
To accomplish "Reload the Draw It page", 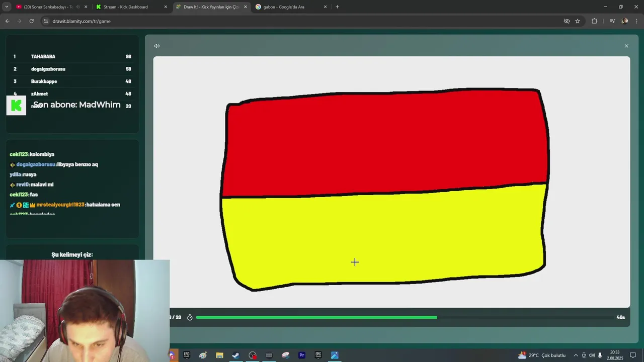I will point(31,21).
